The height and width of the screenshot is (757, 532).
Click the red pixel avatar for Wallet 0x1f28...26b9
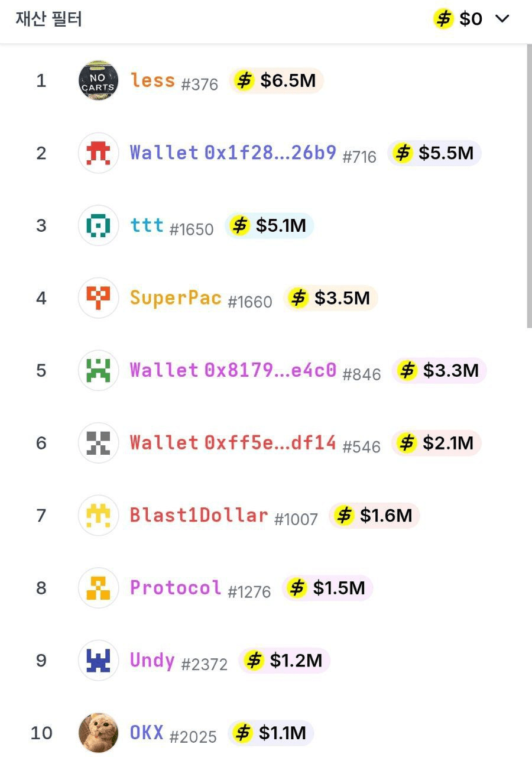(98, 153)
